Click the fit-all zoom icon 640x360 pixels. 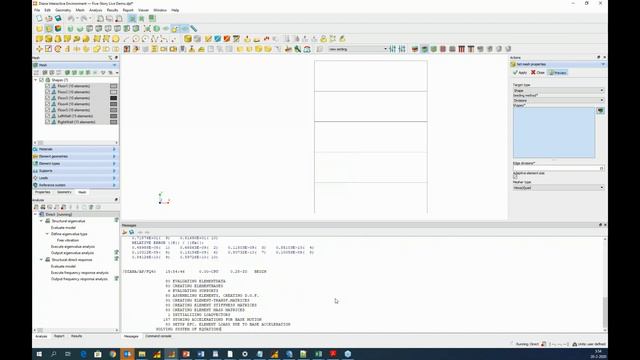[x=147, y=29]
